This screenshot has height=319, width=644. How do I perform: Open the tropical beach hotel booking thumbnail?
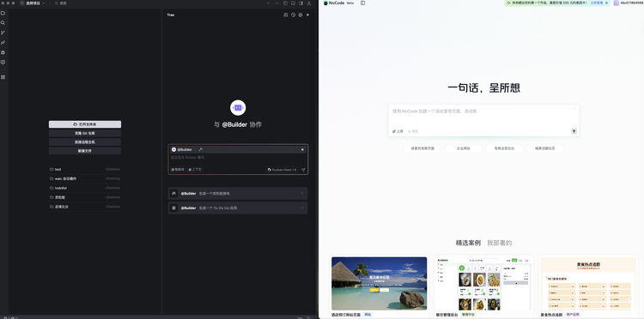[x=379, y=283]
